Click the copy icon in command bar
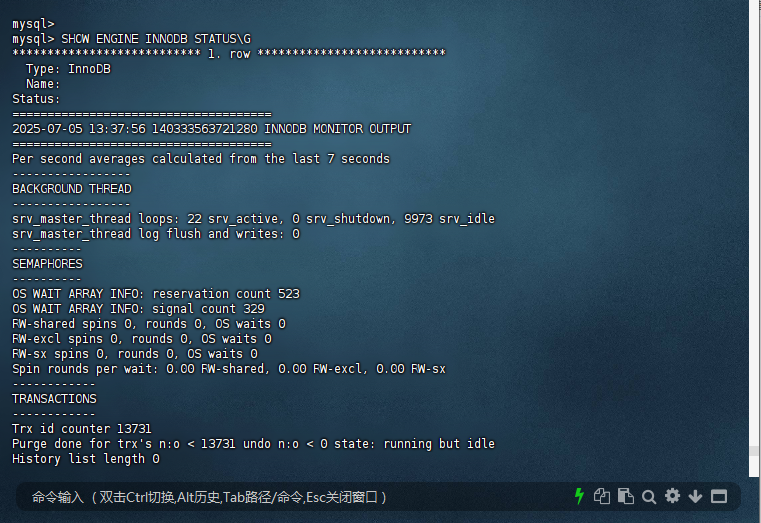761x523 pixels. [602, 496]
